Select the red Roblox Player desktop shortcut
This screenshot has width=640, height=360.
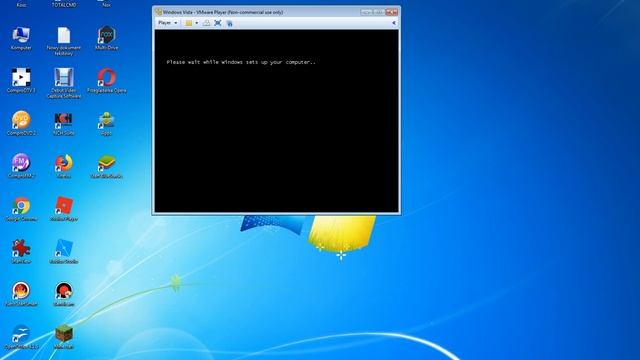pos(64,209)
